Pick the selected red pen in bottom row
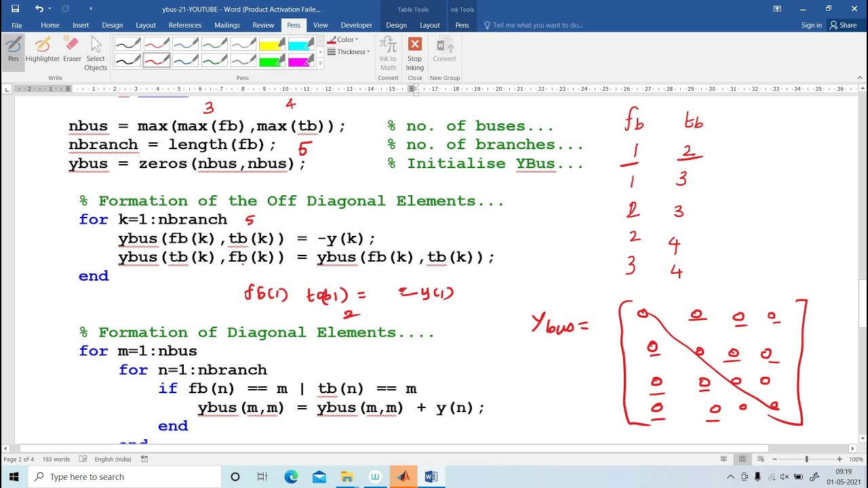Image resolution: width=868 pixels, height=488 pixels. coord(156,60)
